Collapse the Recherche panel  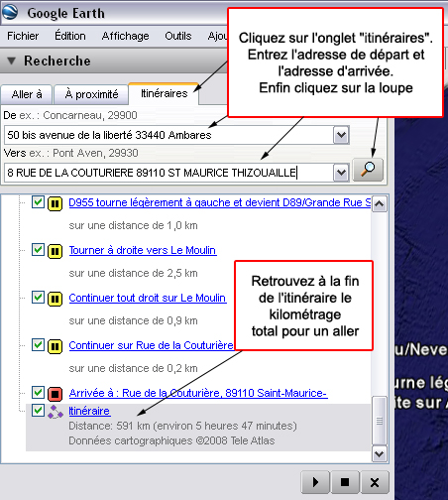(12, 61)
